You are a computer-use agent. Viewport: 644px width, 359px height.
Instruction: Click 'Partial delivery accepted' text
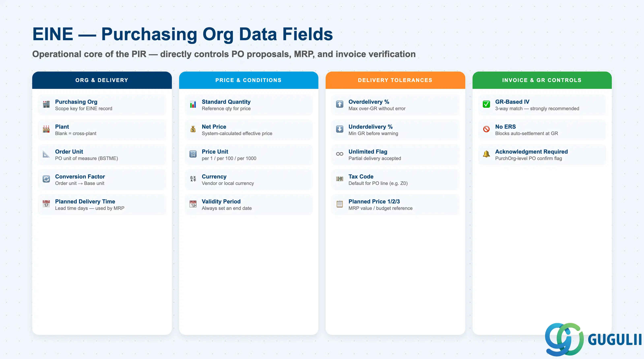tap(375, 159)
